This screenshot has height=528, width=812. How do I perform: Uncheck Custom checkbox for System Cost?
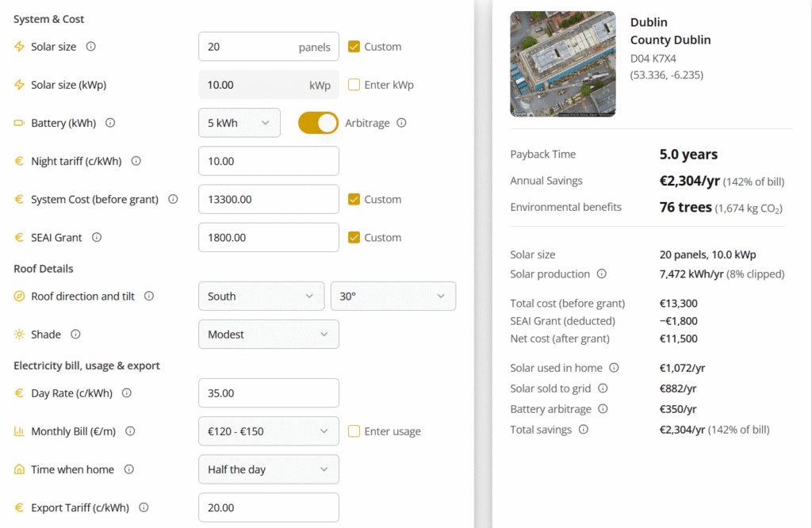(354, 199)
